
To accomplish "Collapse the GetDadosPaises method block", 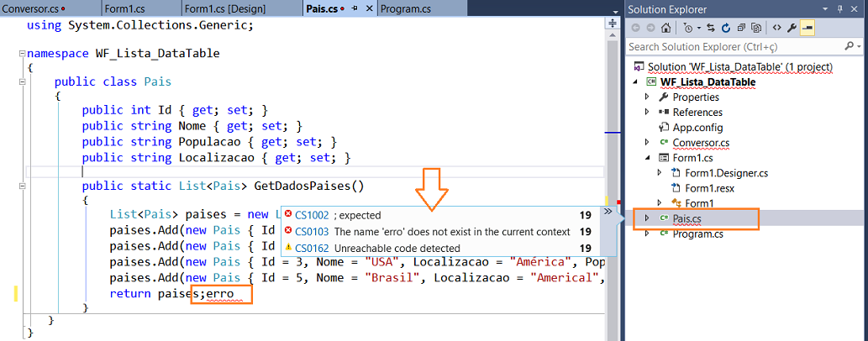I will [22, 186].
